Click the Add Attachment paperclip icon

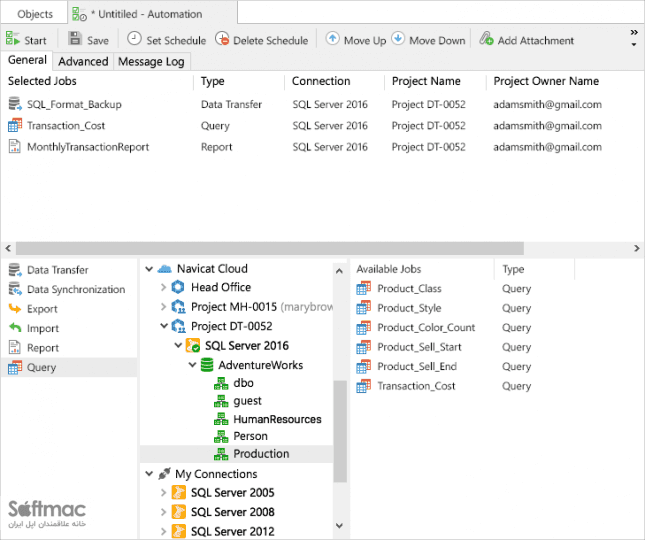486,39
